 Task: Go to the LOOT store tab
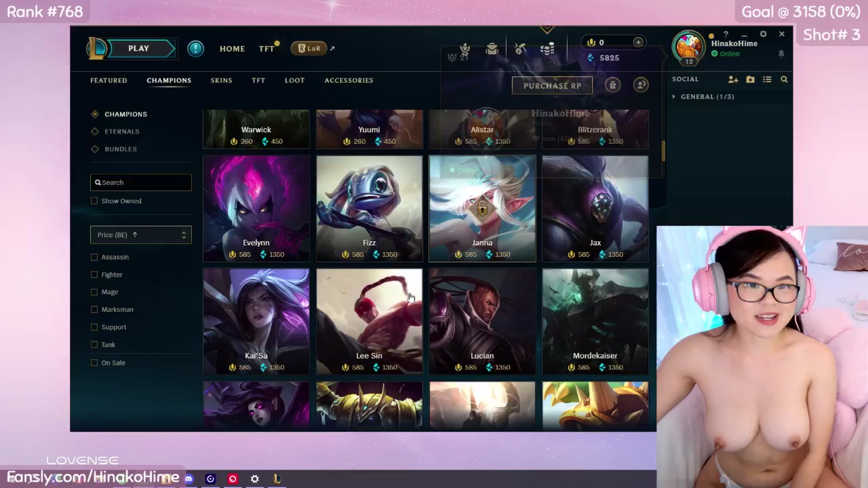295,80
